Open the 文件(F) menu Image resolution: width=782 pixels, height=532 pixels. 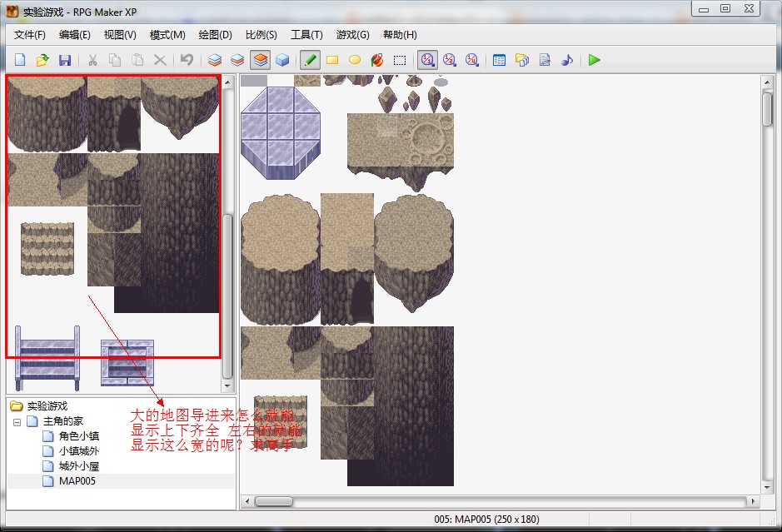pos(29,35)
